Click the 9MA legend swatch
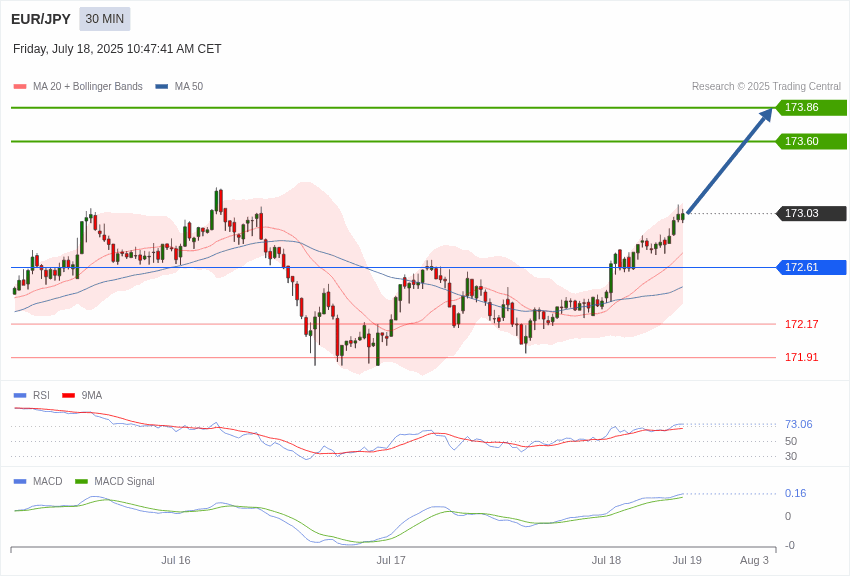 click(x=69, y=396)
